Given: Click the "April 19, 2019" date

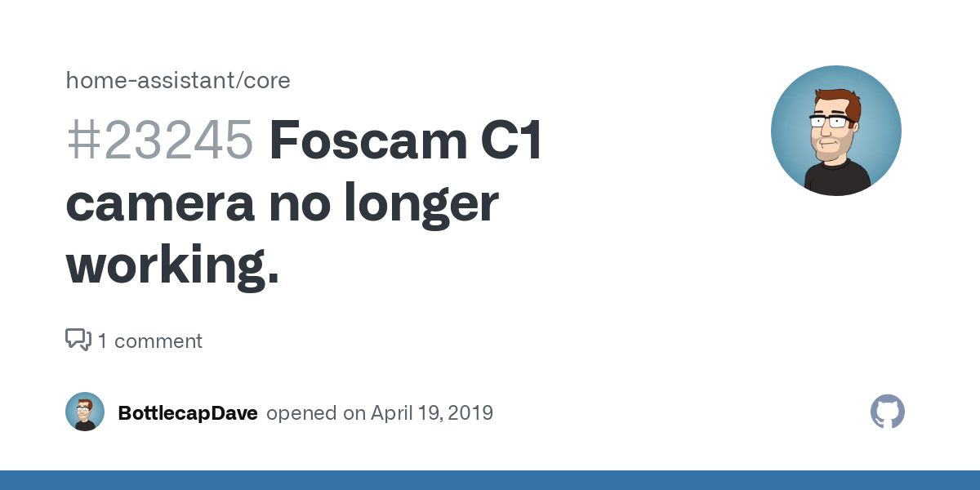Looking at the screenshot, I should click(432, 412).
